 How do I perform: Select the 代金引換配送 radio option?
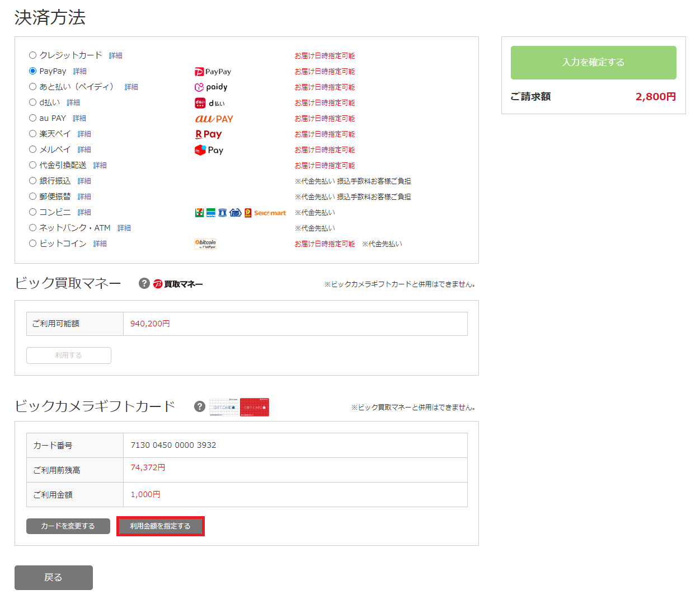[x=33, y=165]
